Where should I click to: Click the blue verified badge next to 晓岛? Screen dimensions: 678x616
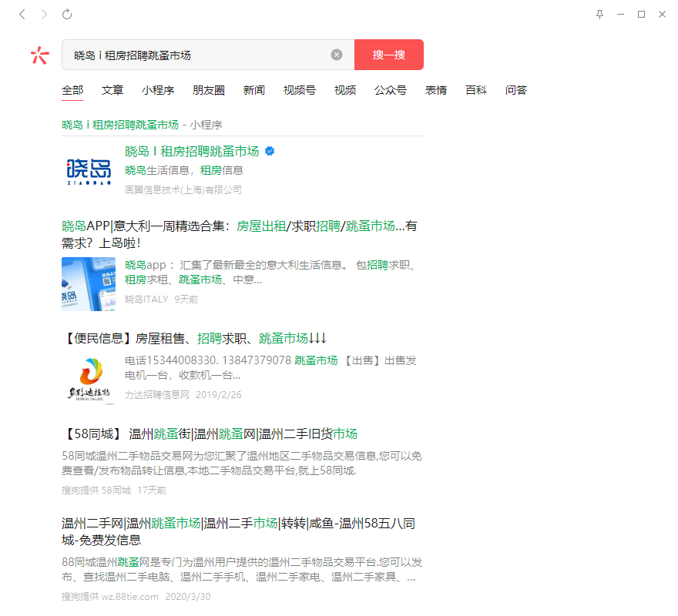270,151
